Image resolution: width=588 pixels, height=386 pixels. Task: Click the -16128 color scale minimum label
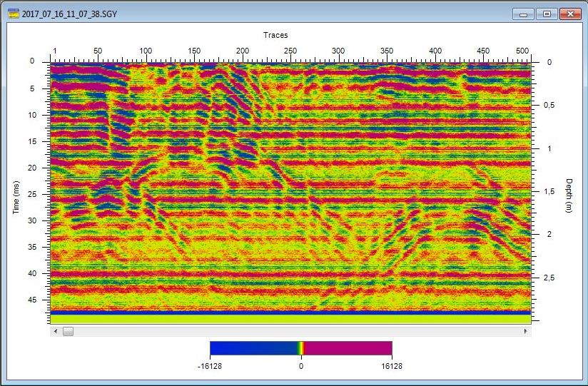[210, 365]
